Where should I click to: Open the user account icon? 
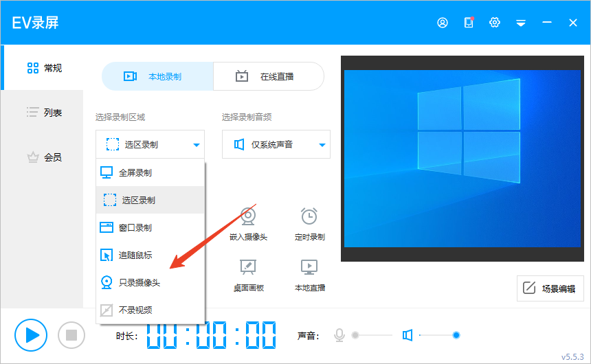coord(442,23)
